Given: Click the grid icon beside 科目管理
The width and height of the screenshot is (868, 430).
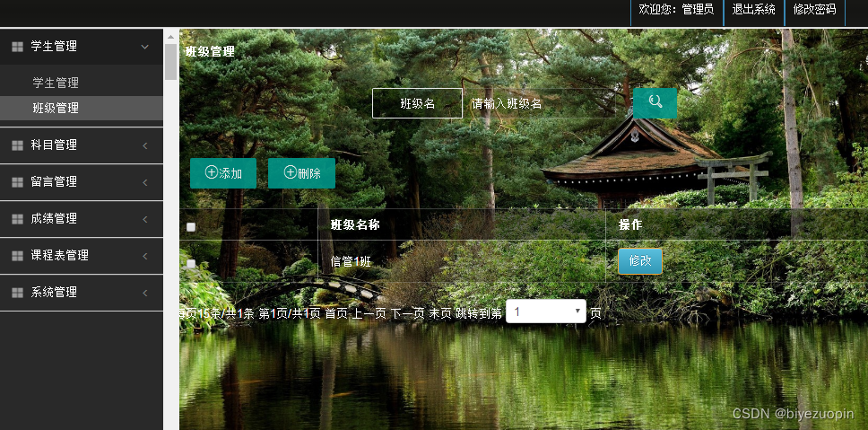Looking at the screenshot, I should point(17,145).
